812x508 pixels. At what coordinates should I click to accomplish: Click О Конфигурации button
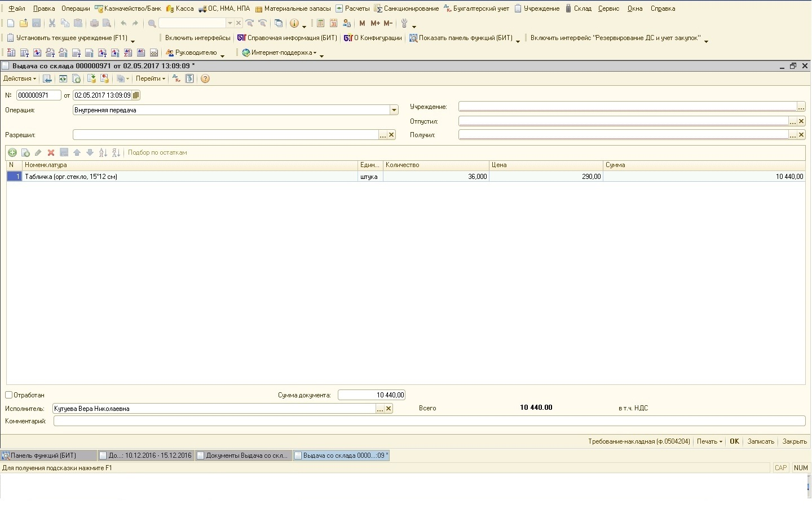click(x=373, y=38)
